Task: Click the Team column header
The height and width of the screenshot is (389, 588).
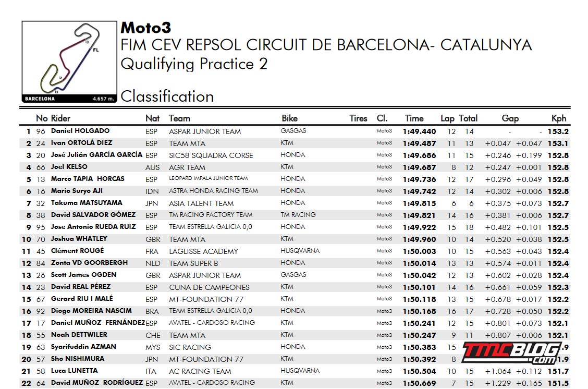Action: click(179, 118)
